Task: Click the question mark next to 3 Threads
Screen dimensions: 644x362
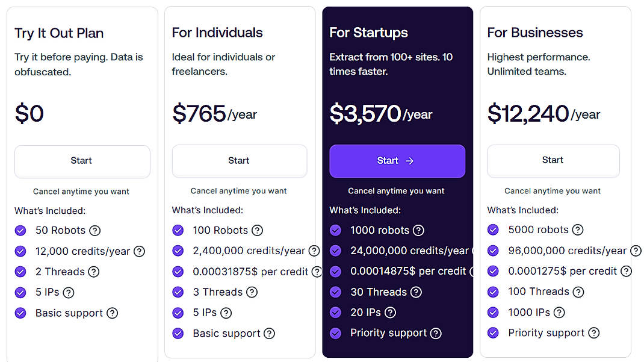Action: (x=252, y=292)
